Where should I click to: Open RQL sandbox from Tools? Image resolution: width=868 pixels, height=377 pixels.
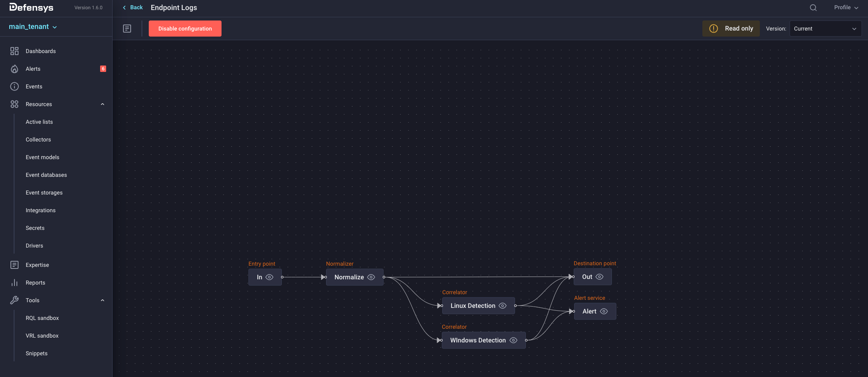(42, 318)
